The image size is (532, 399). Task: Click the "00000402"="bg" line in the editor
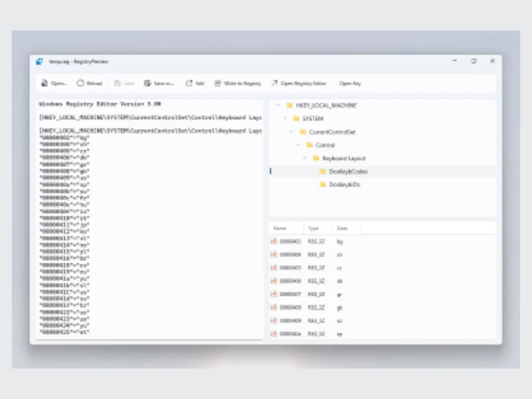pos(65,138)
